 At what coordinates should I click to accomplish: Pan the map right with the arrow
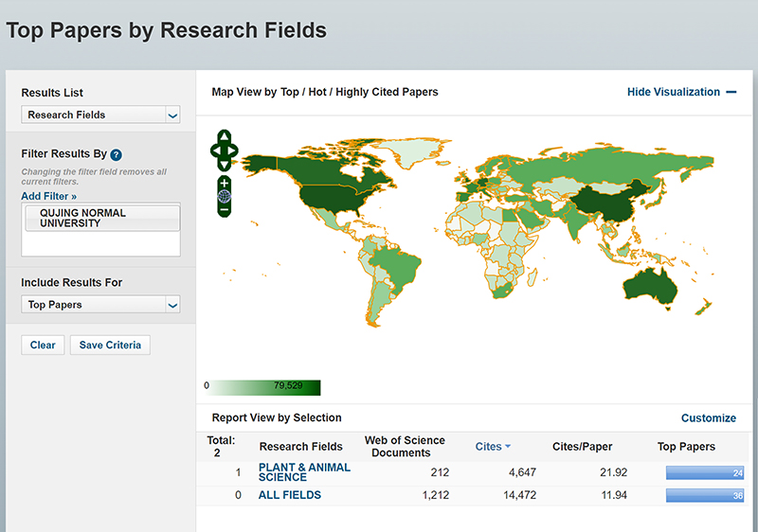pyautogui.click(x=233, y=151)
